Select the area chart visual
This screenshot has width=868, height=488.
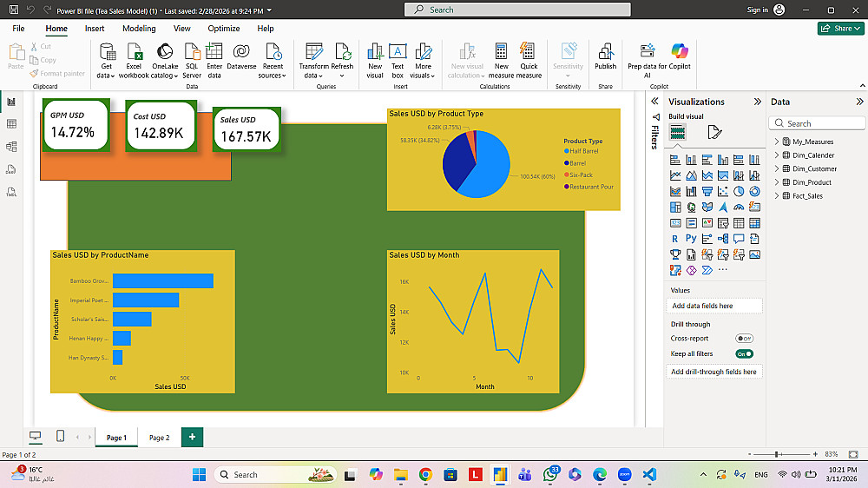[691, 175]
